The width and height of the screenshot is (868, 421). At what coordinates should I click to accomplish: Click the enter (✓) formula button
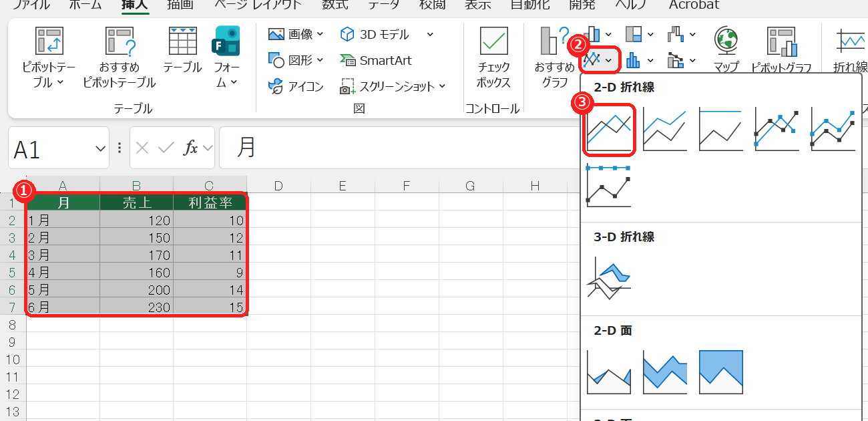(x=166, y=148)
